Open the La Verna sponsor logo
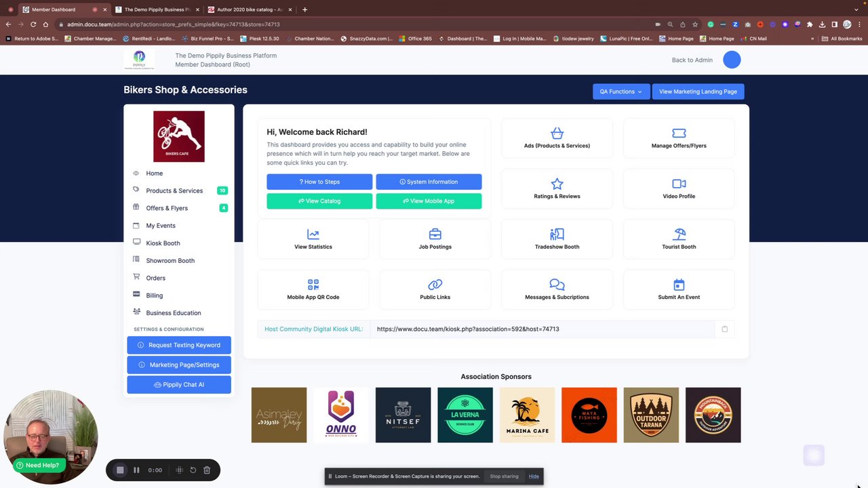The image size is (868, 488). tap(465, 415)
